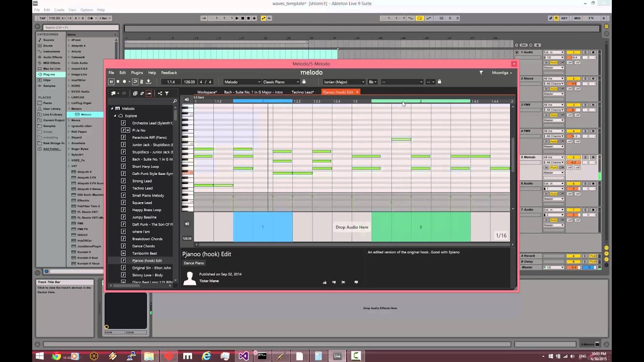Click the speaker icon above piano keys

(x=187, y=100)
